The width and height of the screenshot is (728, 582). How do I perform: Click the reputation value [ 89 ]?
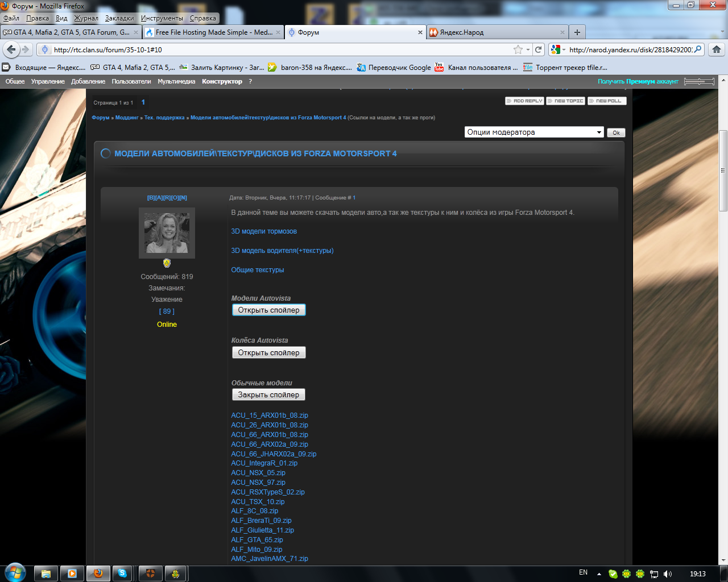[x=167, y=311]
